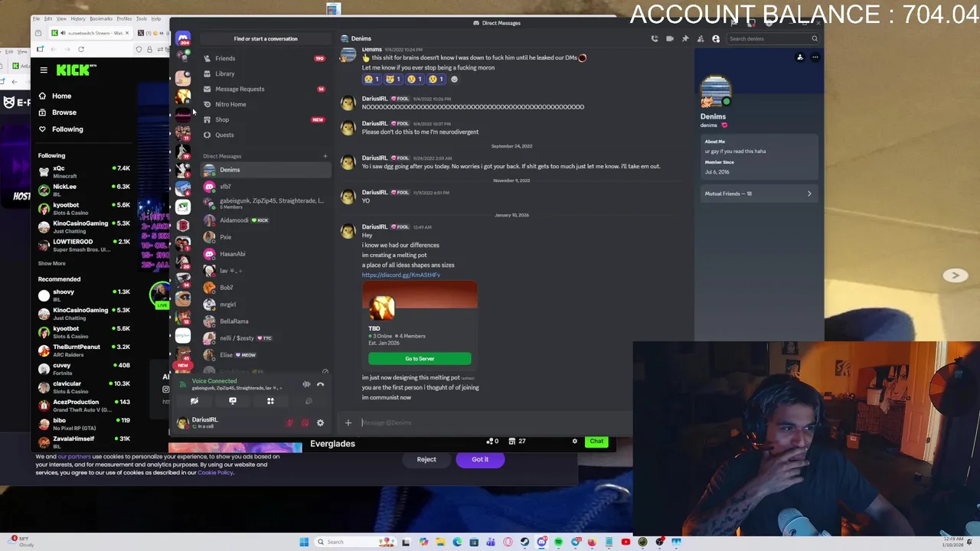
Task: Open Following on Kick
Action: pyautogui.click(x=67, y=129)
